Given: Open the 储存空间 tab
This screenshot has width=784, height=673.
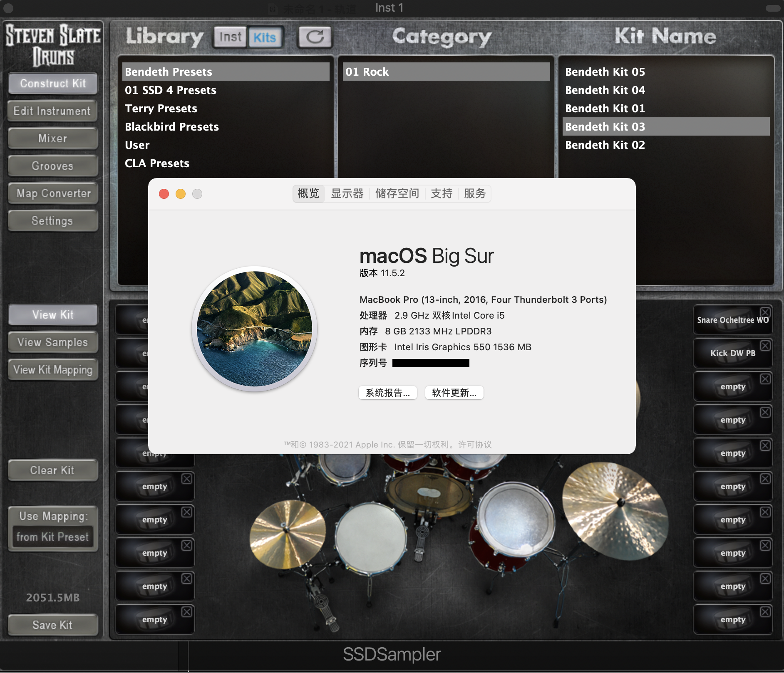Looking at the screenshot, I should pos(397,193).
